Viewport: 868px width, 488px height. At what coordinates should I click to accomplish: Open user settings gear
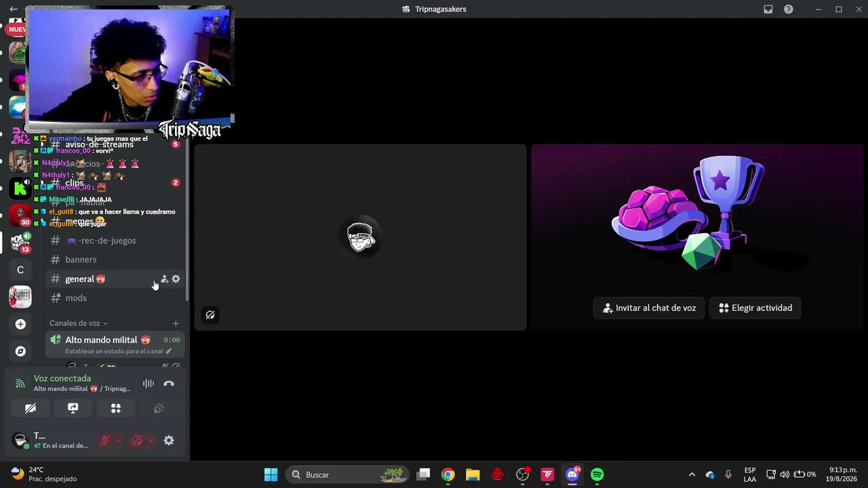coord(169,441)
